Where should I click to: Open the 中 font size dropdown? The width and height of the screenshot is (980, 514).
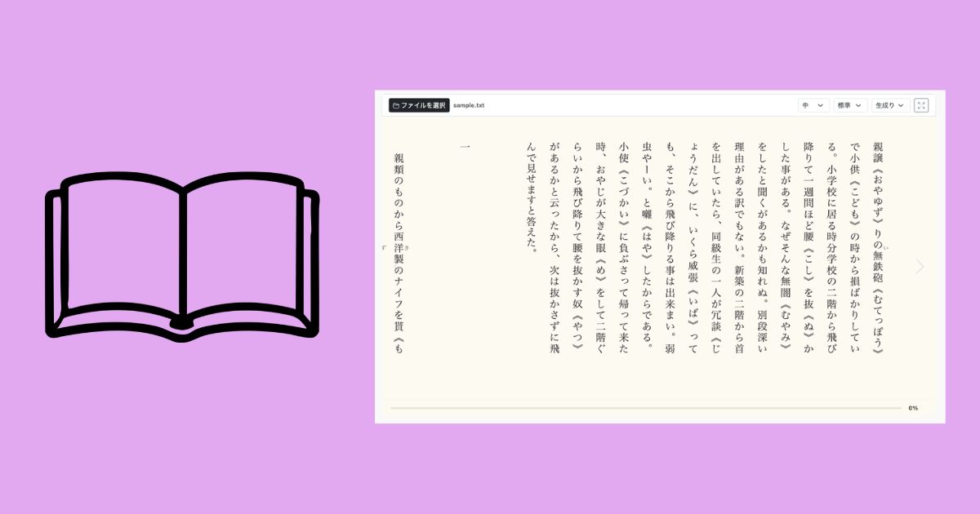click(x=814, y=105)
